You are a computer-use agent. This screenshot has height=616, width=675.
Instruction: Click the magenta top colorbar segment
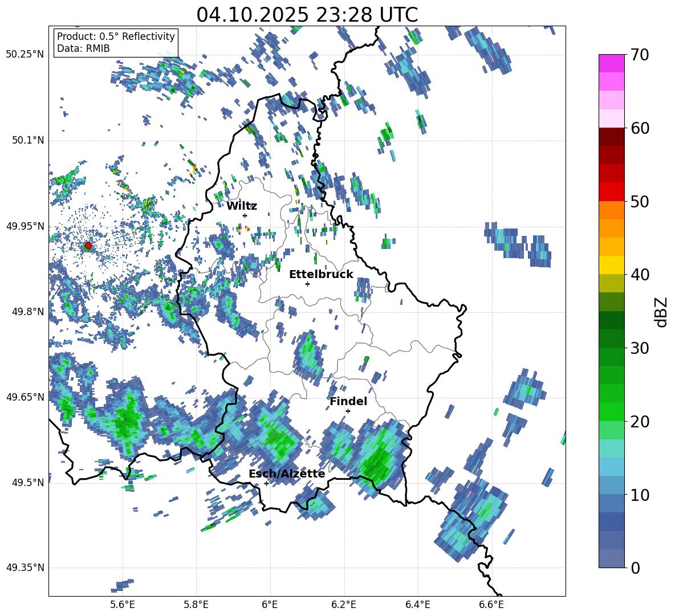coord(611,63)
